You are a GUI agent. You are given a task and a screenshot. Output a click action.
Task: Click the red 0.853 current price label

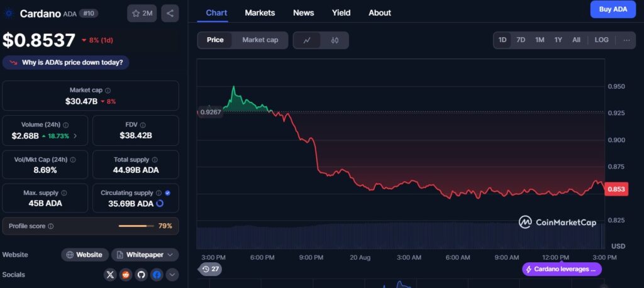pyautogui.click(x=616, y=189)
